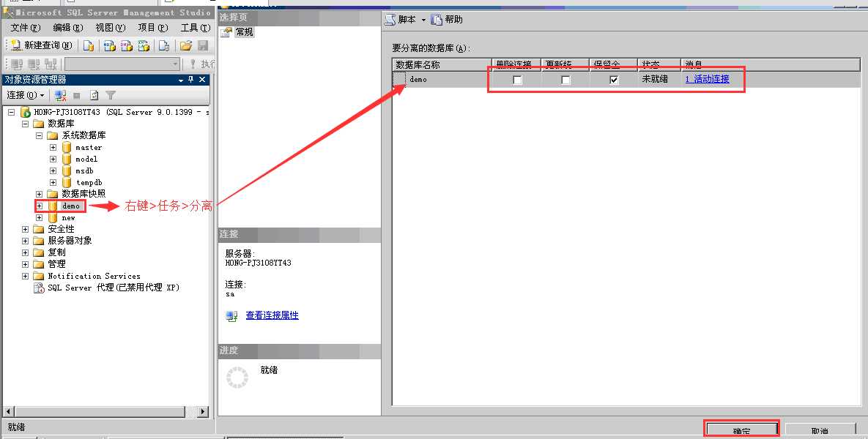Image resolution: width=868 pixels, height=439 pixels.
Task: Click the OK (确定) button
Action: 741,430
